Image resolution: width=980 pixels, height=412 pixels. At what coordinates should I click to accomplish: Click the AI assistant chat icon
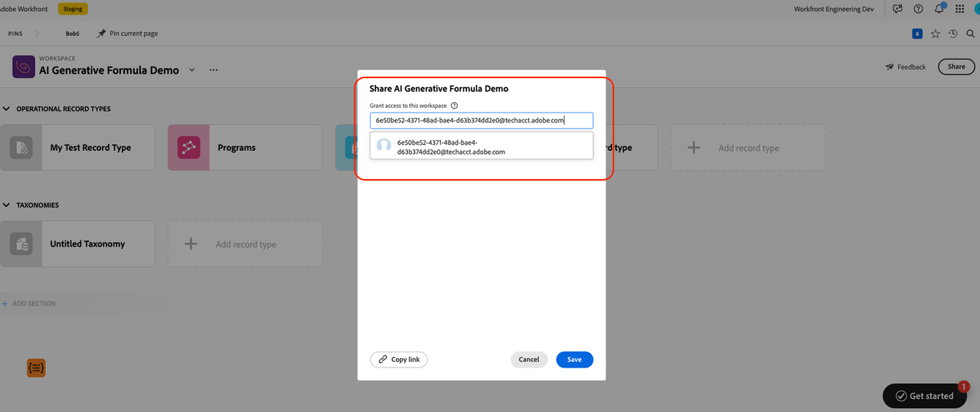pos(897,9)
